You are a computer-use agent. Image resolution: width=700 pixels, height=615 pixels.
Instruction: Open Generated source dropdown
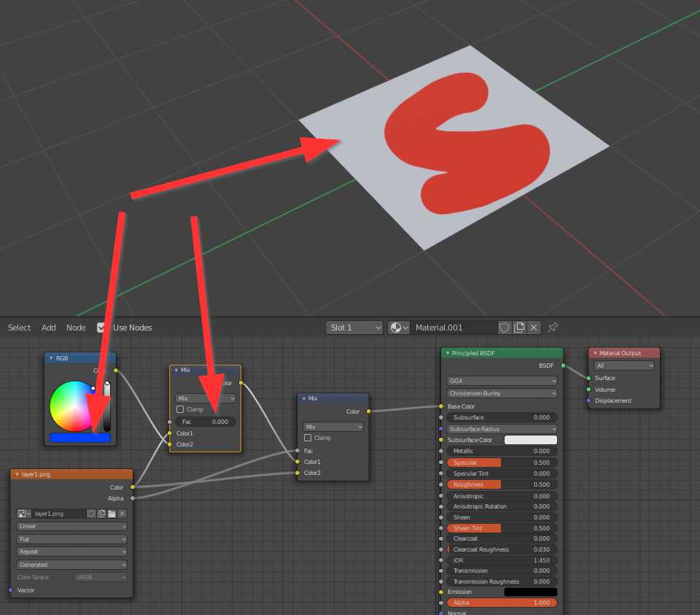coord(72,565)
